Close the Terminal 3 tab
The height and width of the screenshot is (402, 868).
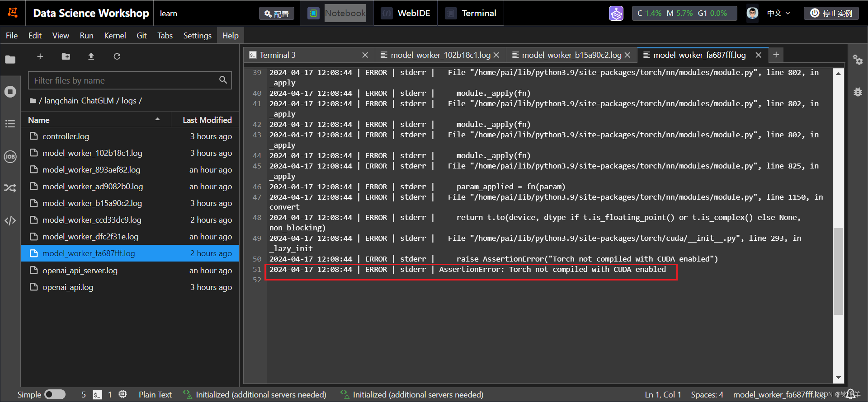[365, 55]
